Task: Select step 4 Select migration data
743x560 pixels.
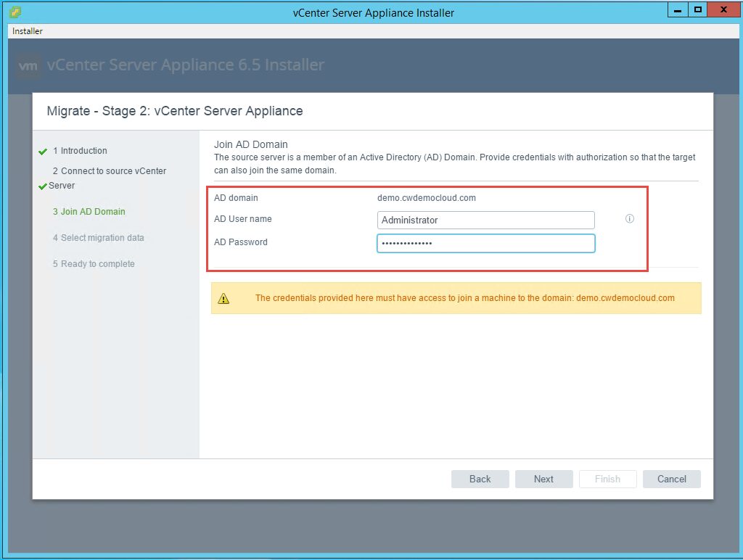Action: point(98,238)
